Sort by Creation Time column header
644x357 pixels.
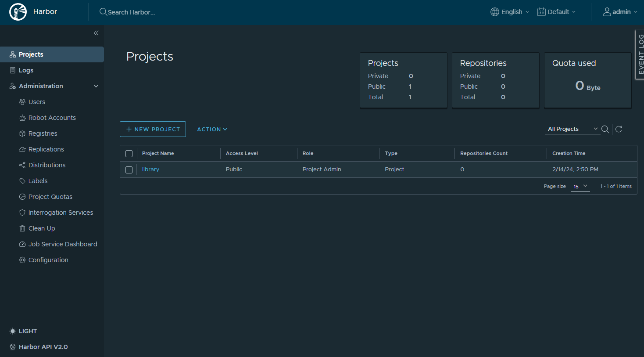tap(569, 153)
